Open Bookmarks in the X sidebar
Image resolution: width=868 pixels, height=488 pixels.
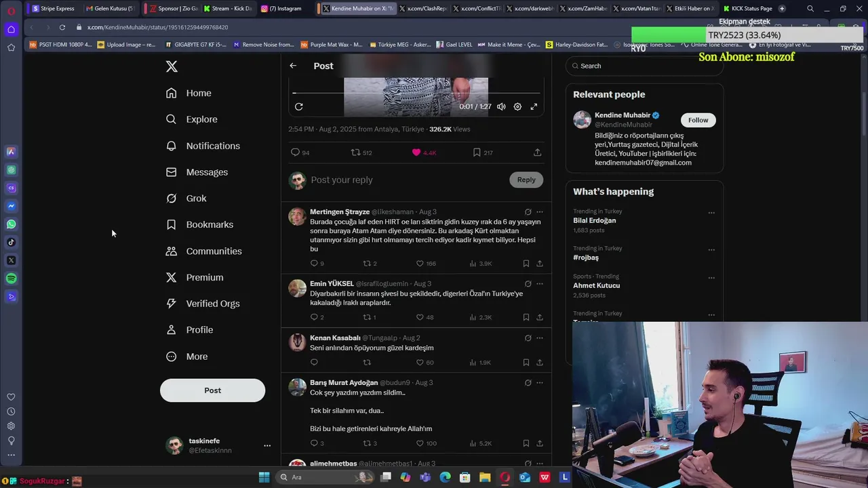200,224
